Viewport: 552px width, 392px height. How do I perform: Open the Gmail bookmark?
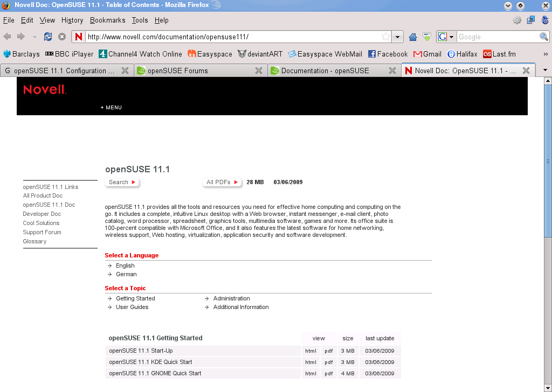[427, 54]
